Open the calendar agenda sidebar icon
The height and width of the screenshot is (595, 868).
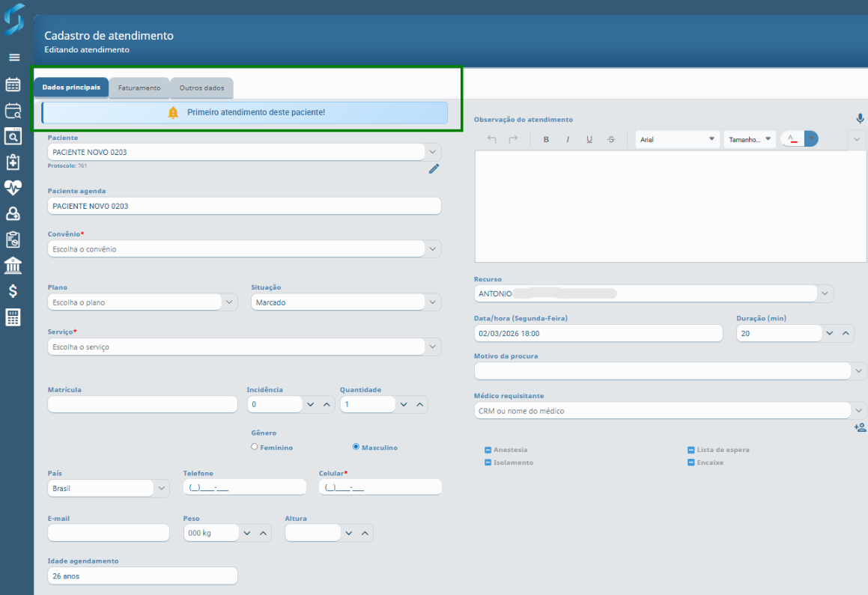[x=13, y=85]
